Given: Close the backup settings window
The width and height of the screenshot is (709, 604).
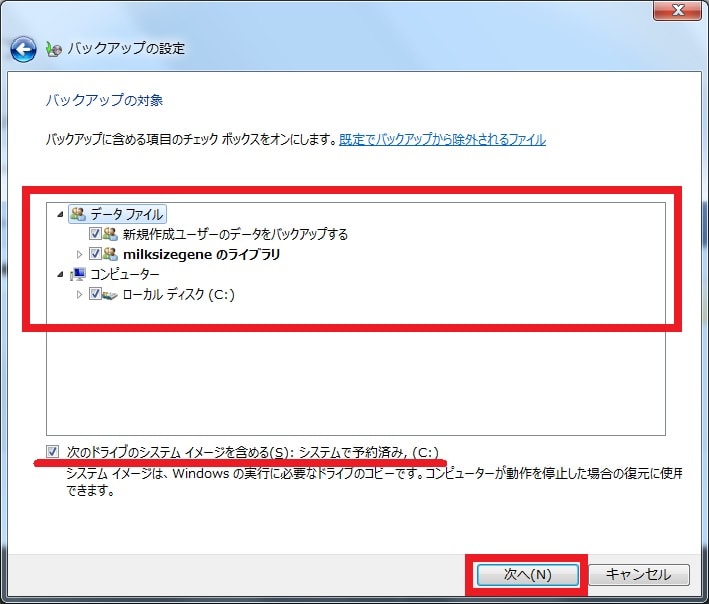Looking at the screenshot, I should pyautogui.click(x=677, y=10).
